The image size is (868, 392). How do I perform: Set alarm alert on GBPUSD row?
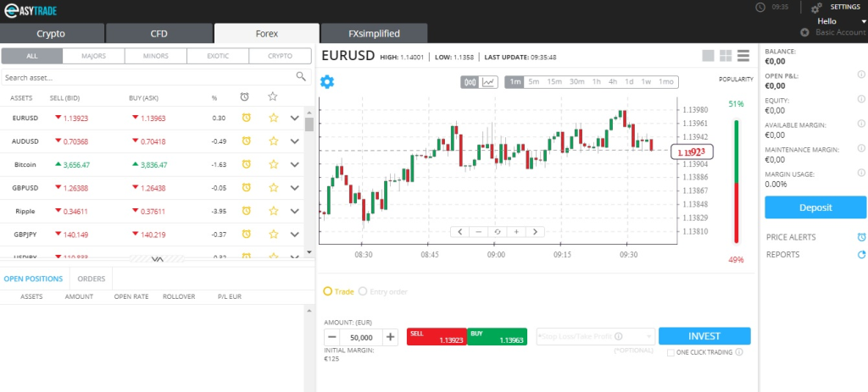pos(247,187)
